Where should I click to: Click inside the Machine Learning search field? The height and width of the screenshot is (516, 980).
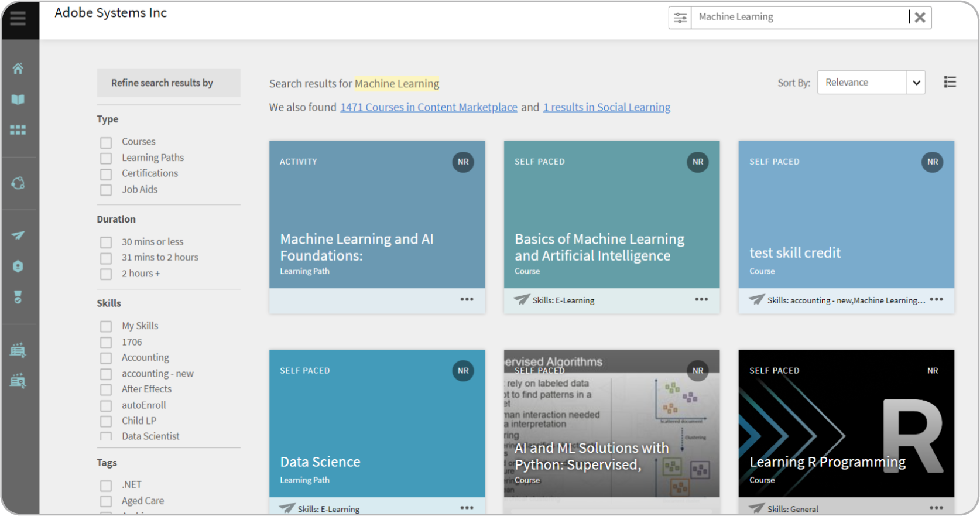coord(800,18)
